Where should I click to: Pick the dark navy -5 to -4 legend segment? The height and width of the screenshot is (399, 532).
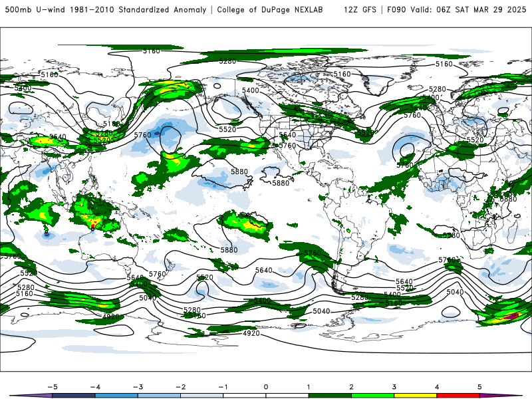(74, 396)
